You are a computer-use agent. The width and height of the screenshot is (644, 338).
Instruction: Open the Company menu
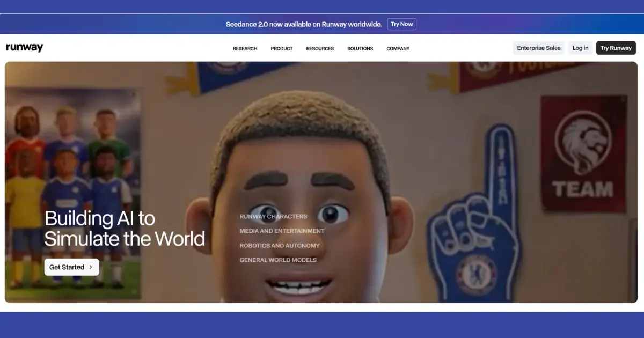398,49
